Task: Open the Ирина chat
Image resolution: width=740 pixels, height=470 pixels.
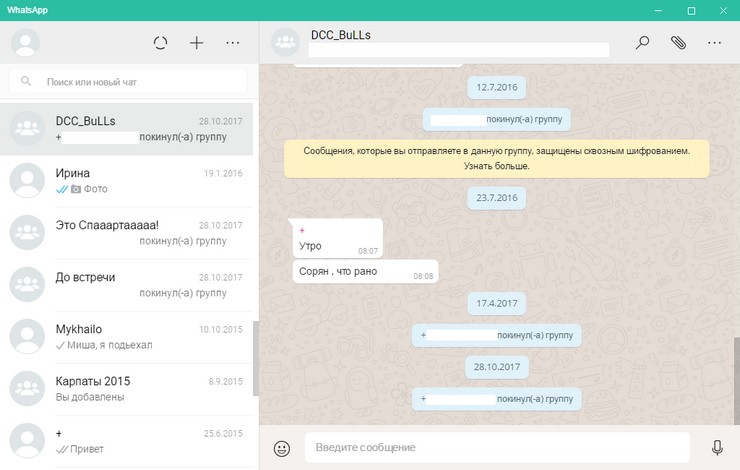Action: 128,180
